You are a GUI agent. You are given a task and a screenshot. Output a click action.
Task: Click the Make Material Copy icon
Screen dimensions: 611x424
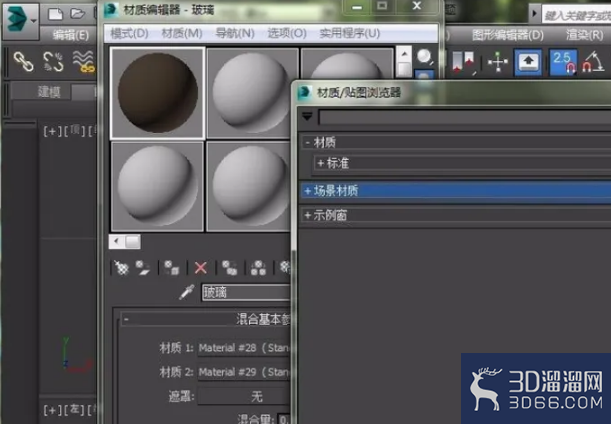(x=229, y=268)
